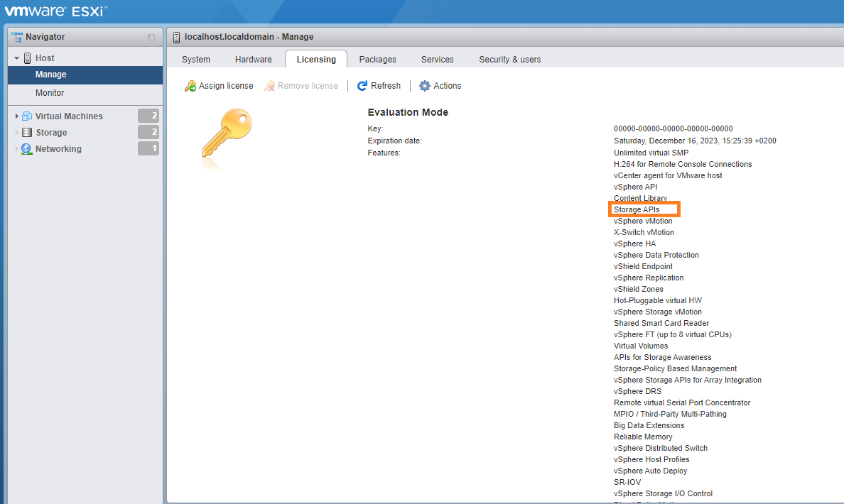Click the Remove license icon

point(269,85)
